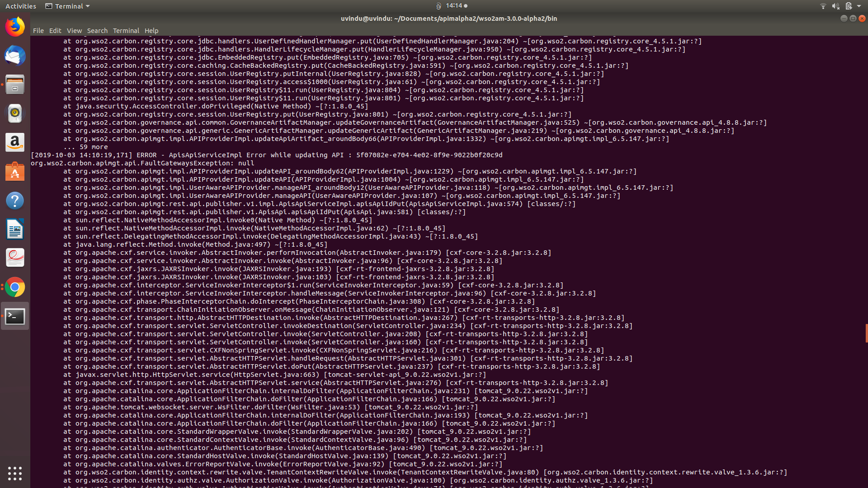This screenshot has height=488, width=868.
Task: Open the Terminal app menu dropdown
Action: [x=68, y=6]
